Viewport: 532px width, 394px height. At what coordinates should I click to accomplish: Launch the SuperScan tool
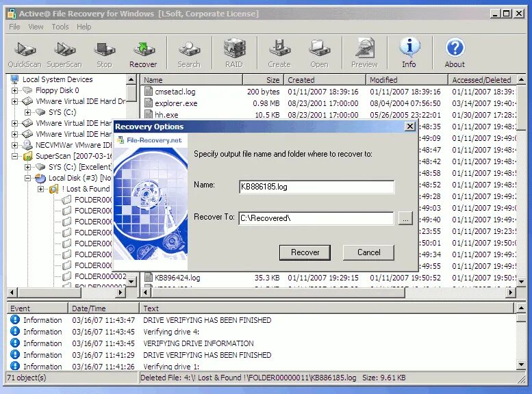[x=64, y=54]
